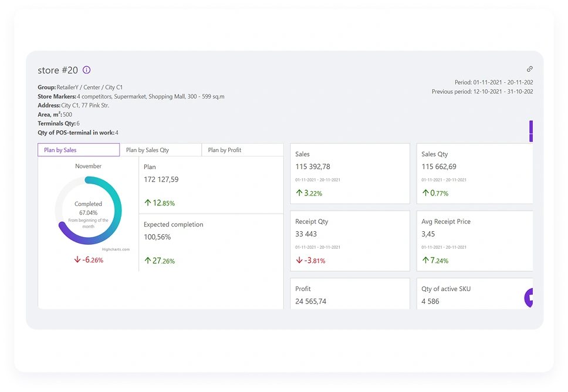Select the Profit card showing 24 565,74
The image size is (568, 392).
point(350,294)
